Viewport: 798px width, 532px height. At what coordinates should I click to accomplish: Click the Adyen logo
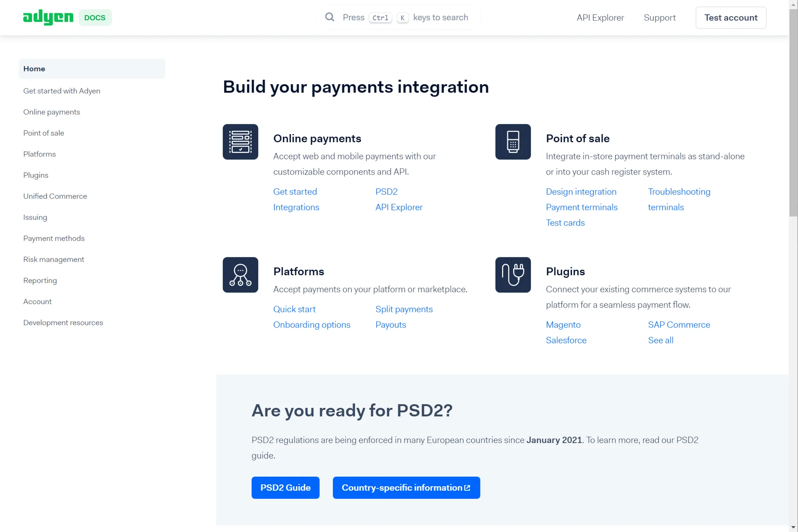point(48,17)
